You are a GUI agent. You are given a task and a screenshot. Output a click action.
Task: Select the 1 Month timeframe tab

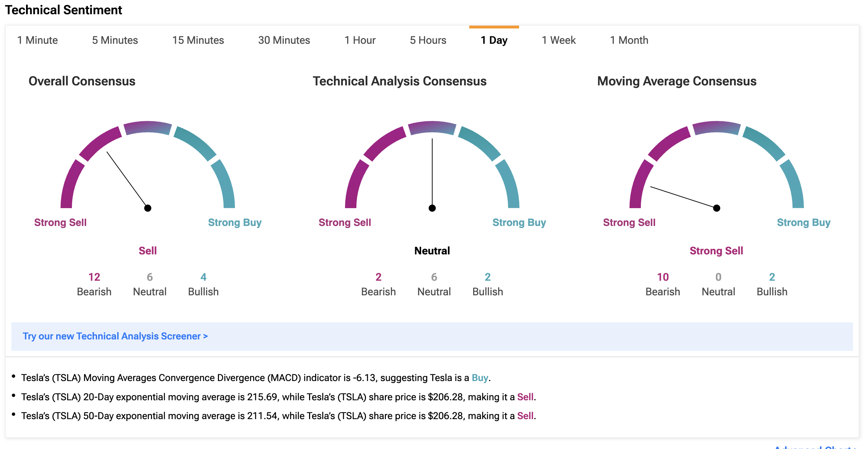(629, 40)
